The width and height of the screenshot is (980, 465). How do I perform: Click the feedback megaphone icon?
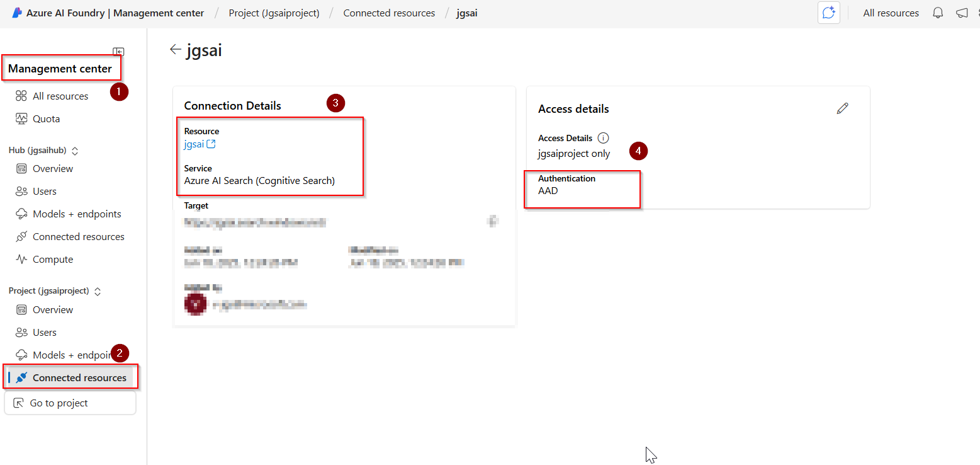[x=962, y=13]
